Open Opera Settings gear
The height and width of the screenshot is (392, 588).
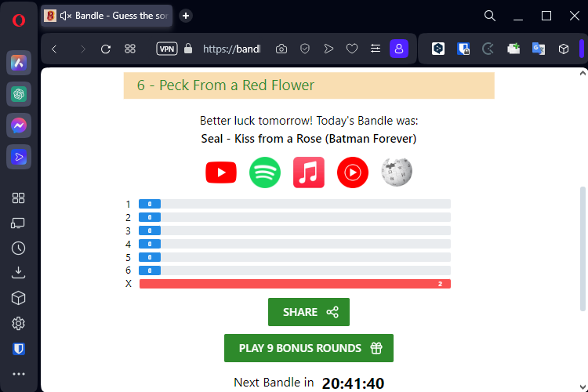pos(18,323)
